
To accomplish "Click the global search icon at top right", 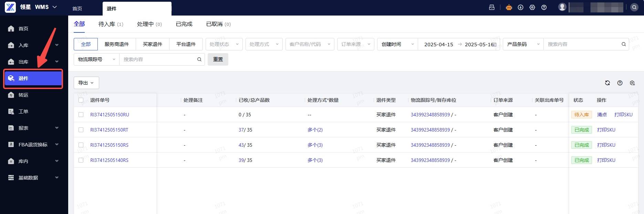I will pos(634,7).
